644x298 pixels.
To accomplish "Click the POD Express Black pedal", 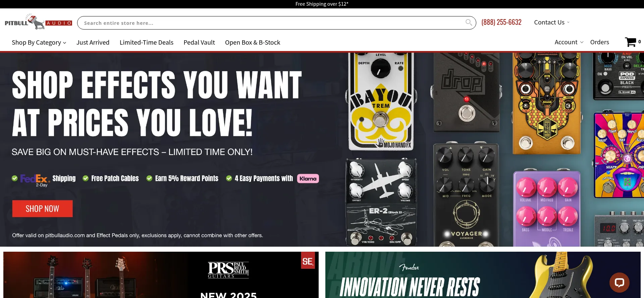I will click(x=619, y=76).
